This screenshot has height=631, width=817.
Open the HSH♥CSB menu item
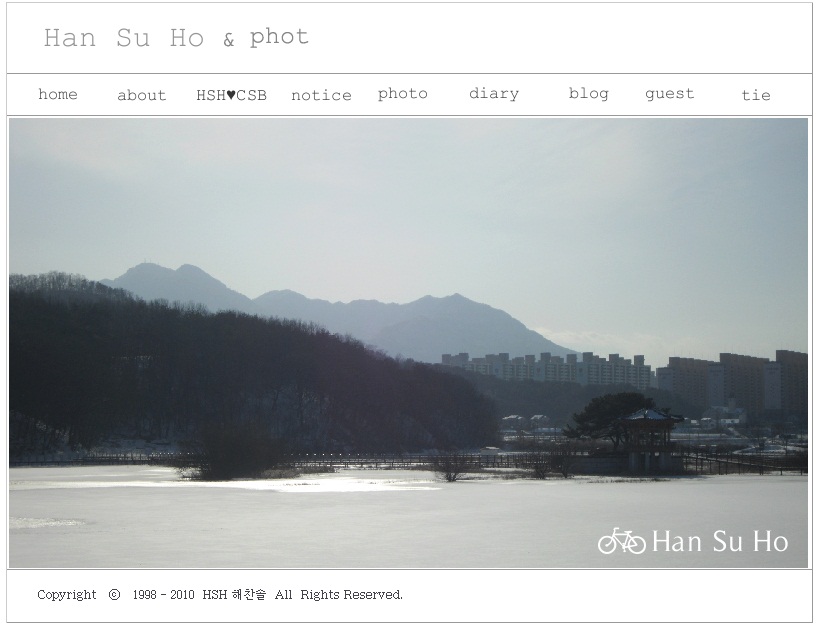coord(231,95)
